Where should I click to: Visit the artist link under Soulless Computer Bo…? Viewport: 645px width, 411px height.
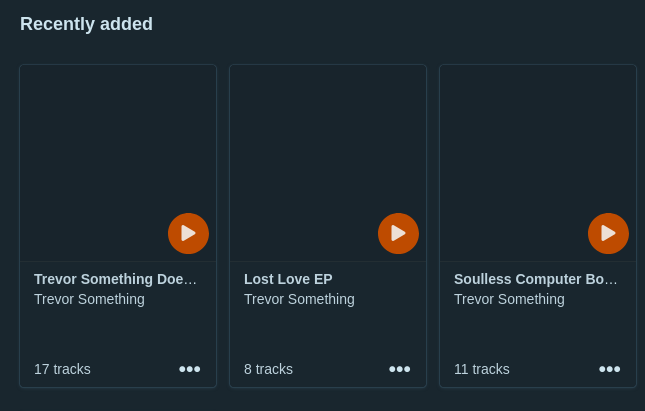click(509, 299)
